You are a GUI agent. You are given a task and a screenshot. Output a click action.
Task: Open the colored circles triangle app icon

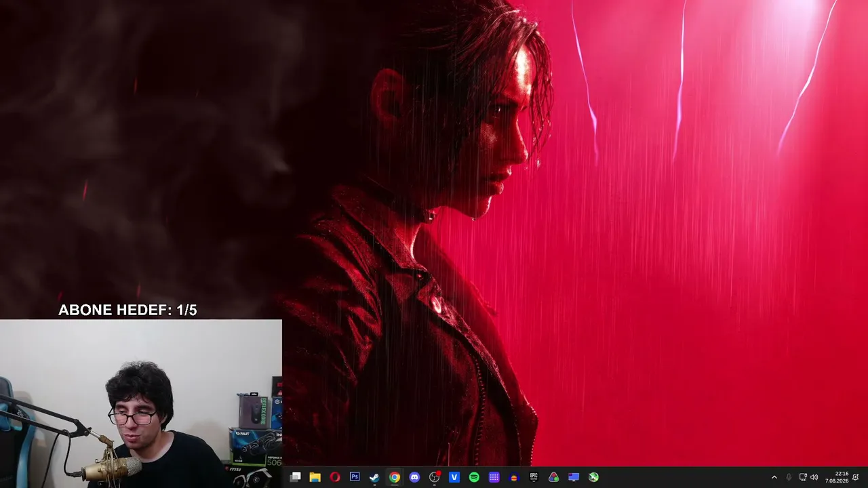coord(554,477)
